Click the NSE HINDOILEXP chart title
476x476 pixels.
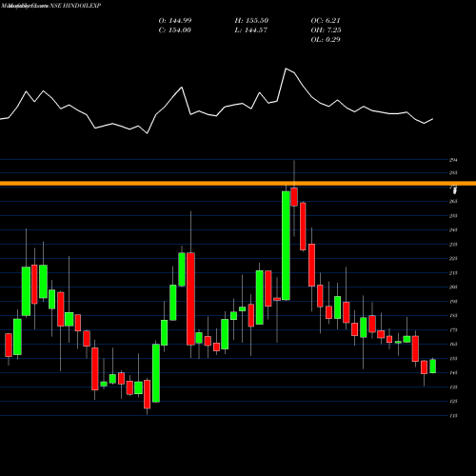[x=75, y=6]
